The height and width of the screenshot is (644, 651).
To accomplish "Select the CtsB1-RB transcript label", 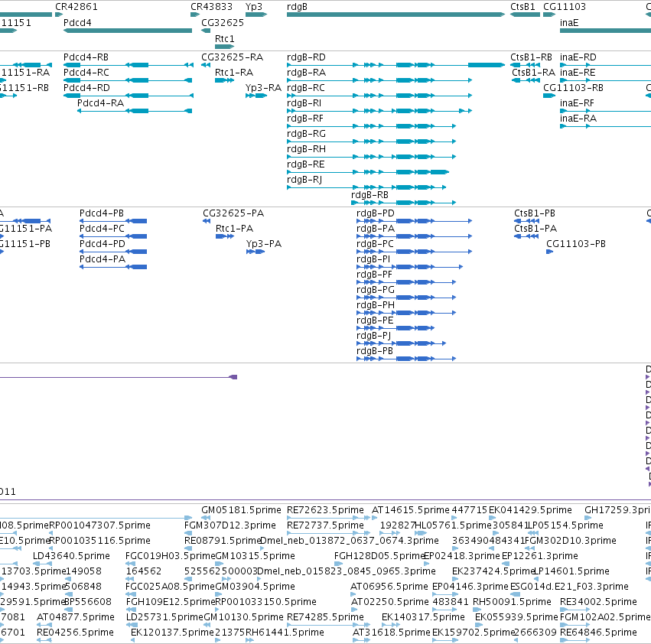I will pyautogui.click(x=531, y=57).
